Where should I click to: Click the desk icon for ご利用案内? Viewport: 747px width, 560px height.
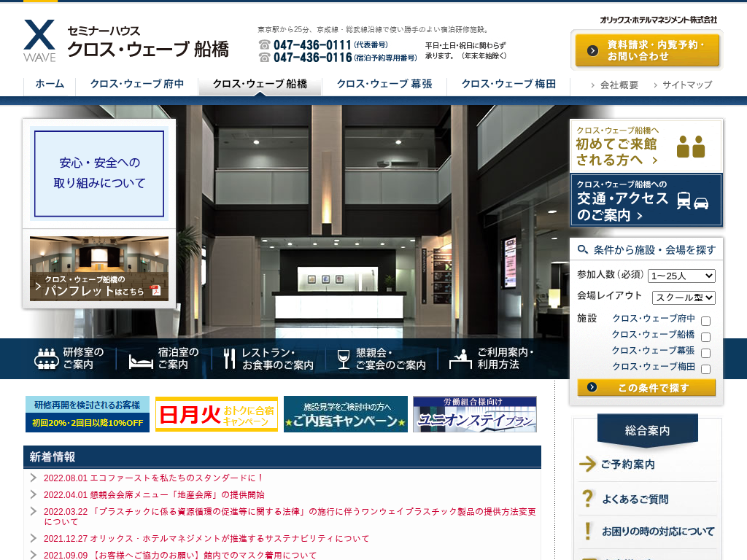460,359
